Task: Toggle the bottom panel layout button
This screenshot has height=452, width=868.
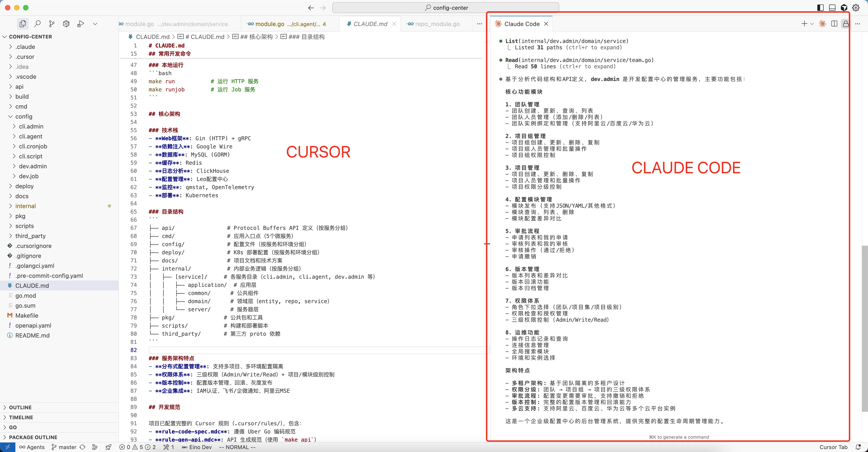Action: [832, 7]
